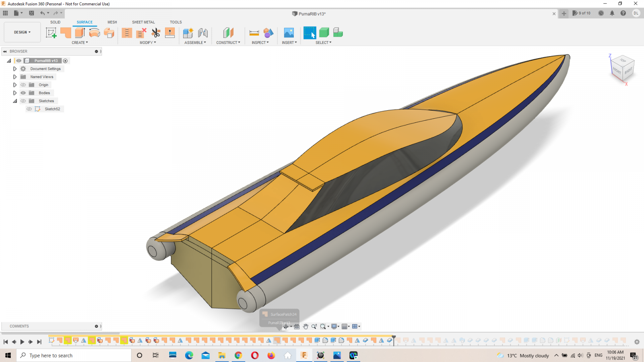
Task: Open the help question mark menu
Action: (623, 13)
